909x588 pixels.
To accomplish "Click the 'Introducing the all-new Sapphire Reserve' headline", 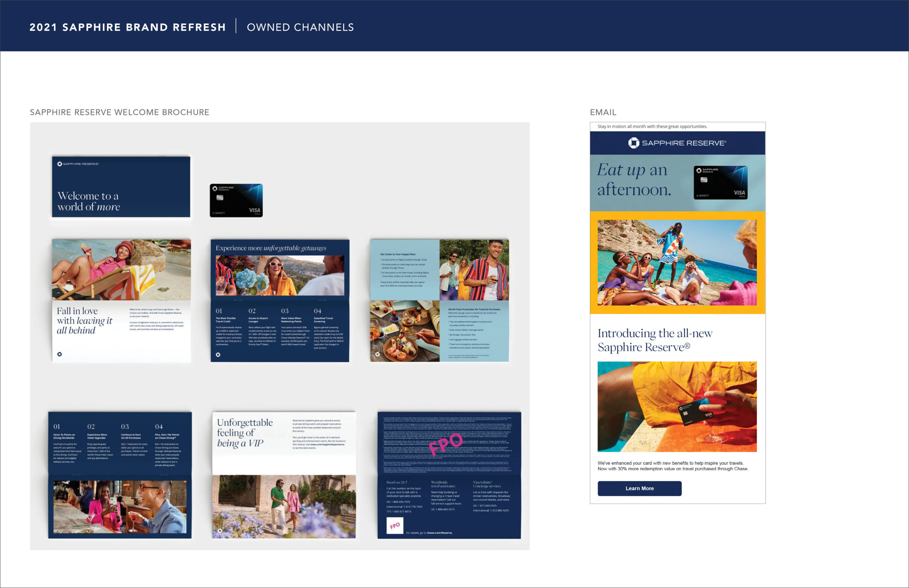I will [654, 340].
